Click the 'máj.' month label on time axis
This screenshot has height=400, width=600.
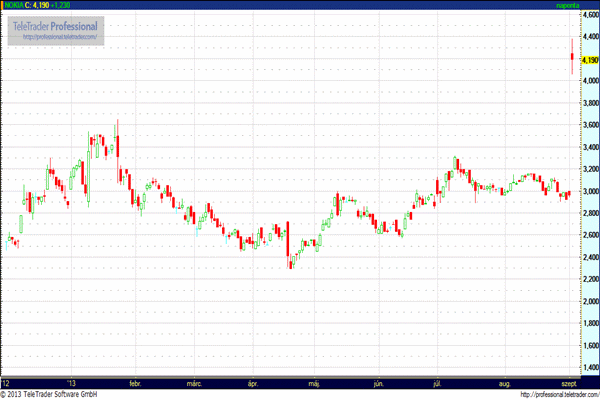click(x=315, y=382)
